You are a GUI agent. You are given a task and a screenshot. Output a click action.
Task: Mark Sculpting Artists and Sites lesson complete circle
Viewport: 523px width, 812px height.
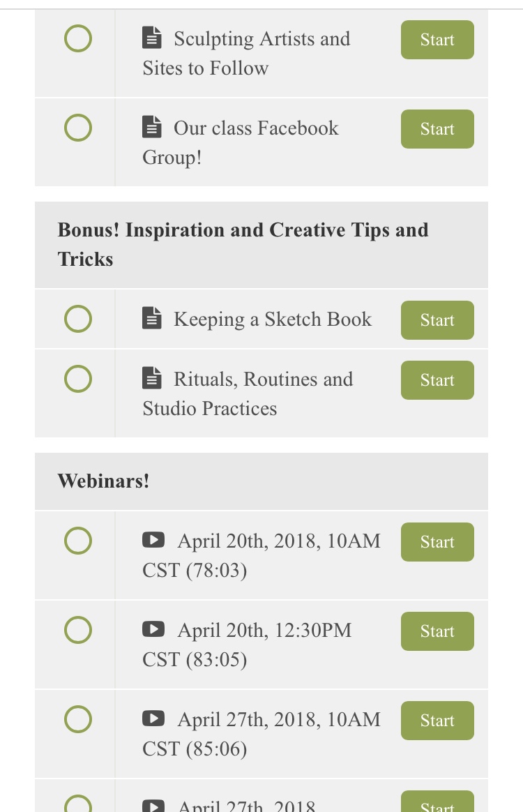[78, 38]
